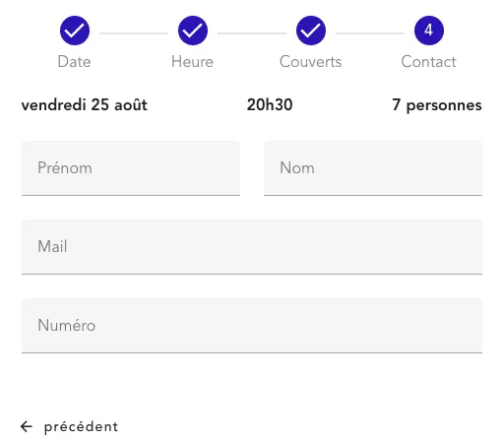This screenshot has height=439, width=504.
Task: Select the Contact step label
Action: coord(428,62)
